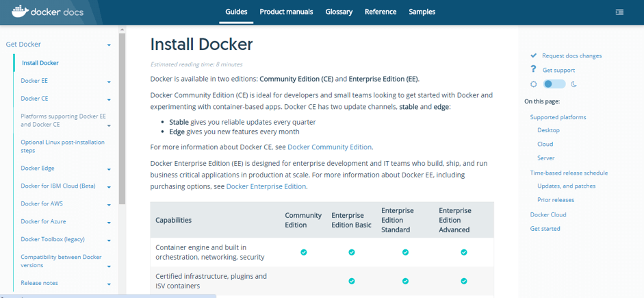Jump to Docker Cloud link
Viewport: 644px width, 298px height.
(x=548, y=214)
